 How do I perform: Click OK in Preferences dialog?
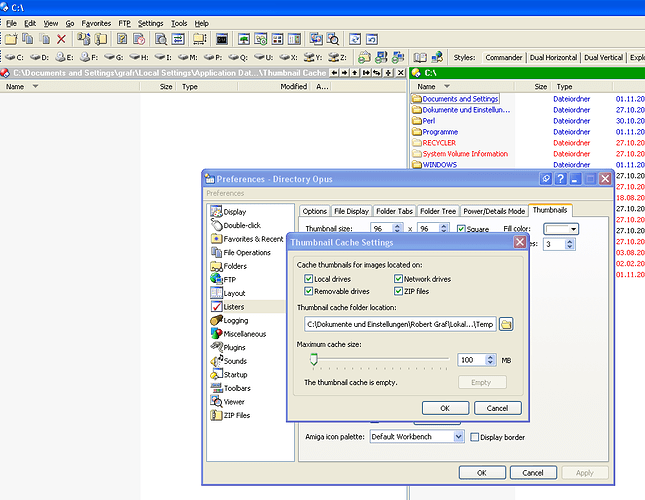coord(482,473)
